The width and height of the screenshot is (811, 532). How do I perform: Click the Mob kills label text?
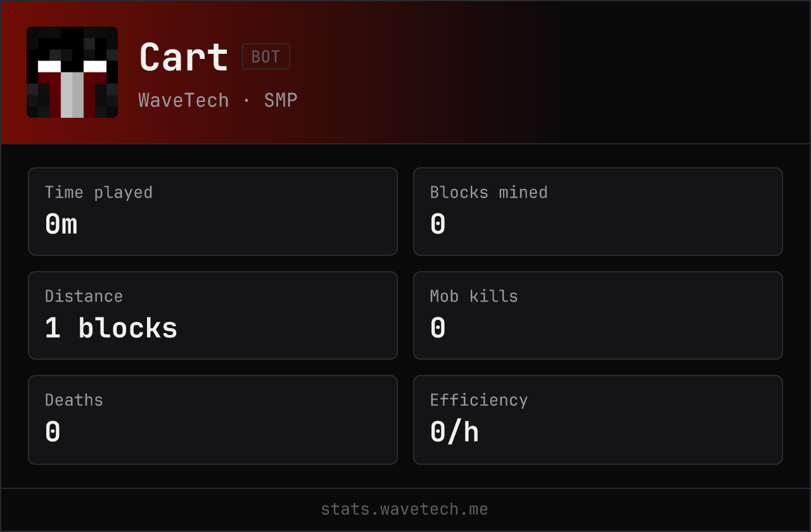pos(474,296)
